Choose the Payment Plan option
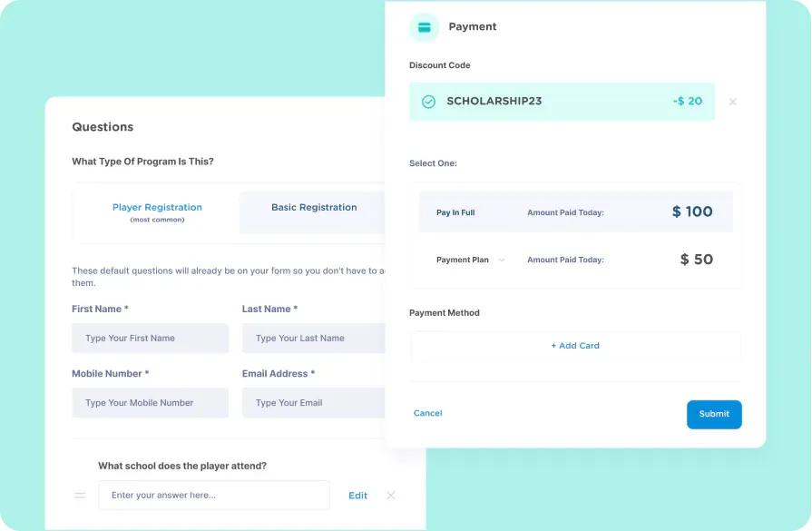 tap(575, 260)
